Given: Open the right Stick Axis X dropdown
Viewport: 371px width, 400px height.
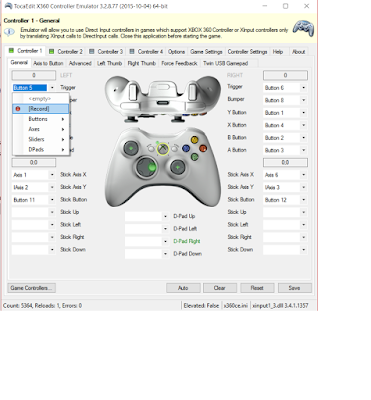Looking at the screenshot, I should 285,175.
